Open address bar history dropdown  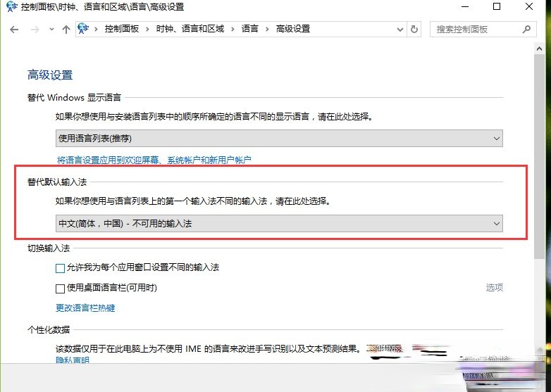pos(400,30)
